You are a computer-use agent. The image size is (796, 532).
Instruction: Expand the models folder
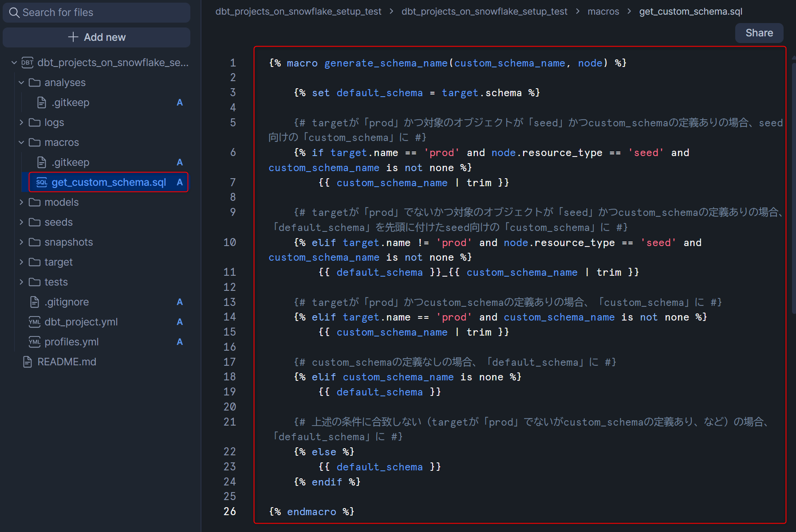(21, 202)
